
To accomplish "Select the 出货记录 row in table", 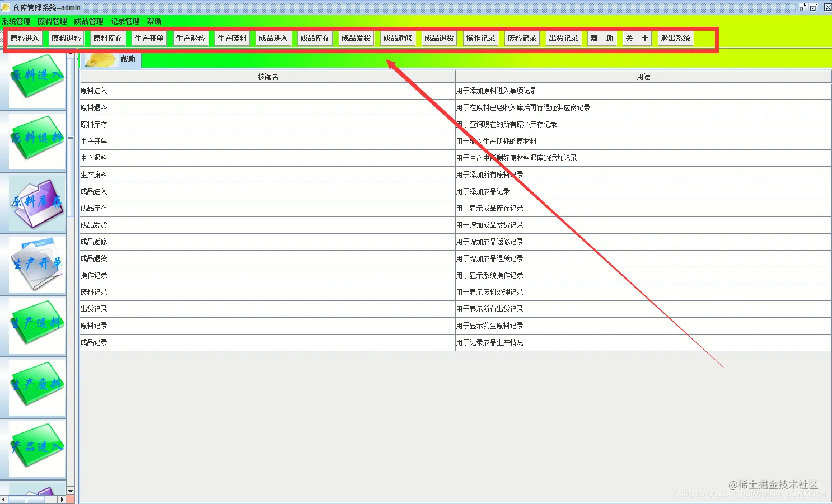I will [x=455, y=309].
